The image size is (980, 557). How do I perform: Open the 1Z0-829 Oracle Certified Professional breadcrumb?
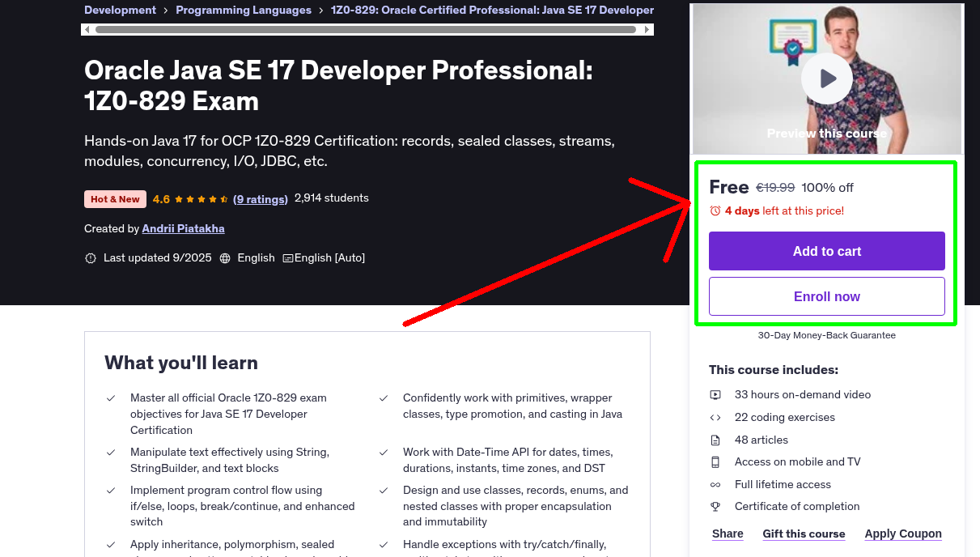[x=492, y=11]
